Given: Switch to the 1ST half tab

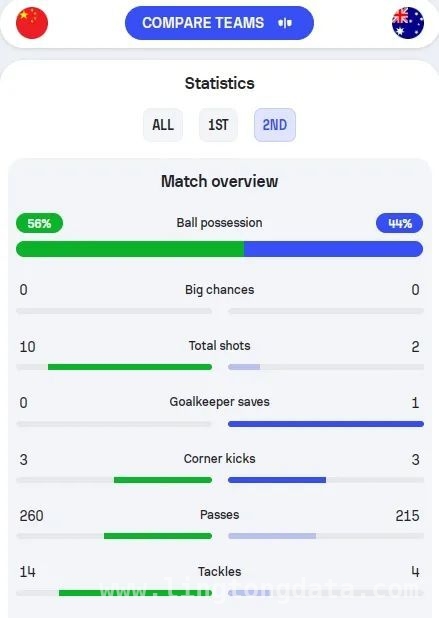Looking at the screenshot, I should (x=218, y=125).
